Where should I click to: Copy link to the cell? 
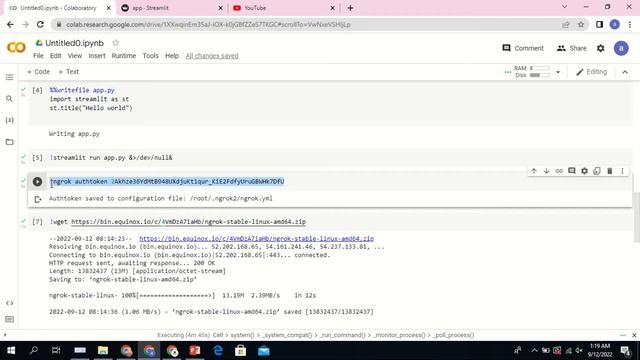pos(559,171)
